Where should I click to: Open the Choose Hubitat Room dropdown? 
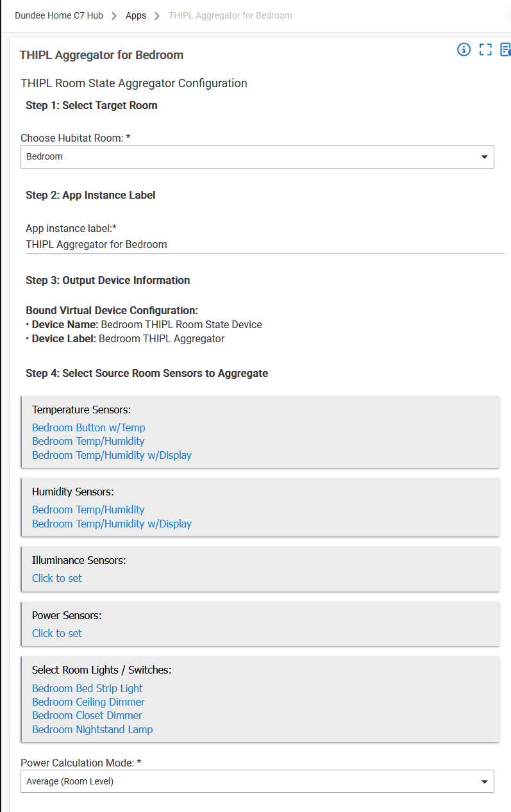[x=257, y=156]
